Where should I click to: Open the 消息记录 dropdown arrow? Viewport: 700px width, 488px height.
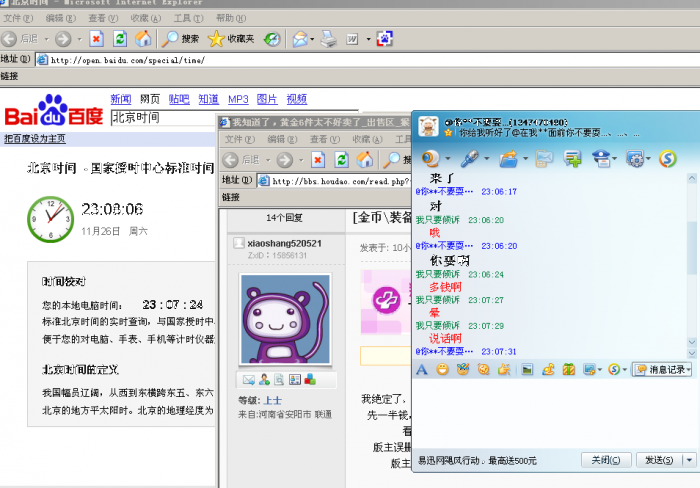[689, 369]
